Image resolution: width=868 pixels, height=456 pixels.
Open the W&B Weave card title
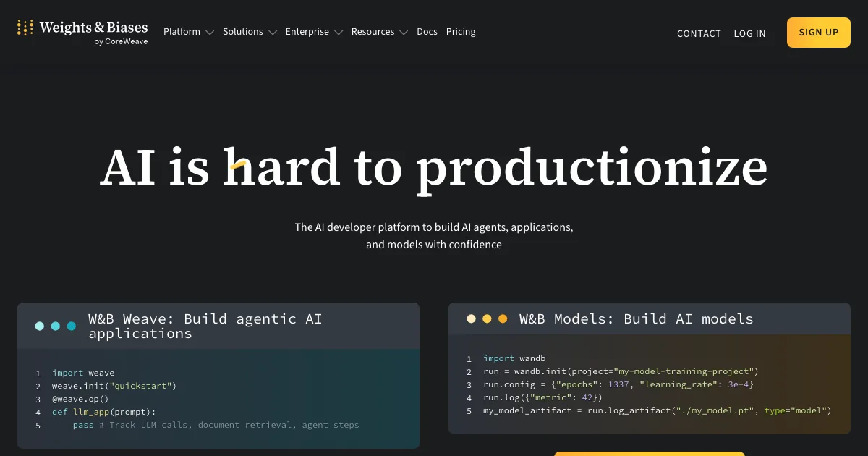[x=205, y=326]
